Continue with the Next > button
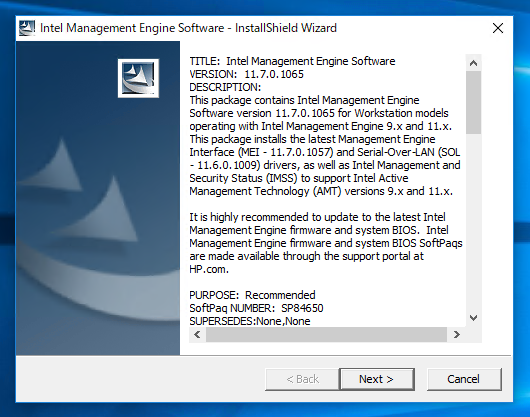 377,379
